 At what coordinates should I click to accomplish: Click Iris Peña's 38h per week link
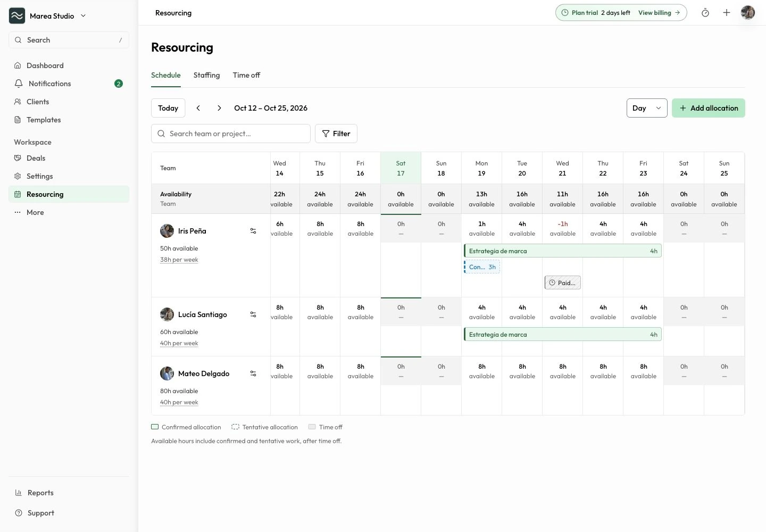pyautogui.click(x=179, y=260)
